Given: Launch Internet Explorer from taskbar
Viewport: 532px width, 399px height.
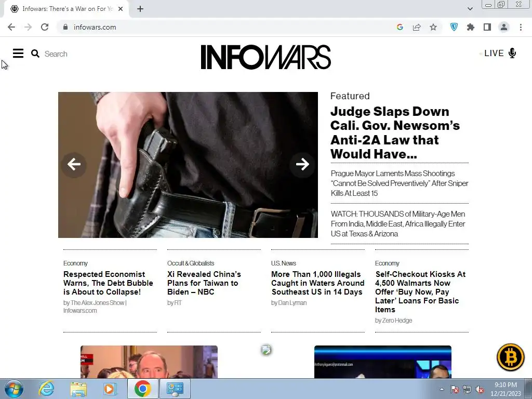Looking at the screenshot, I should coord(46,389).
